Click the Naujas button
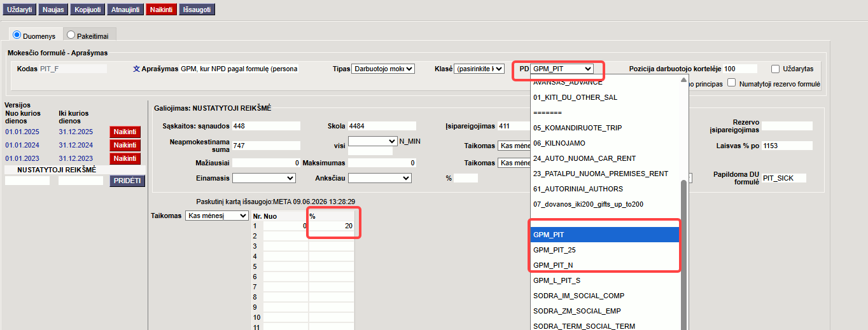This screenshot has width=868, height=330. point(53,10)
